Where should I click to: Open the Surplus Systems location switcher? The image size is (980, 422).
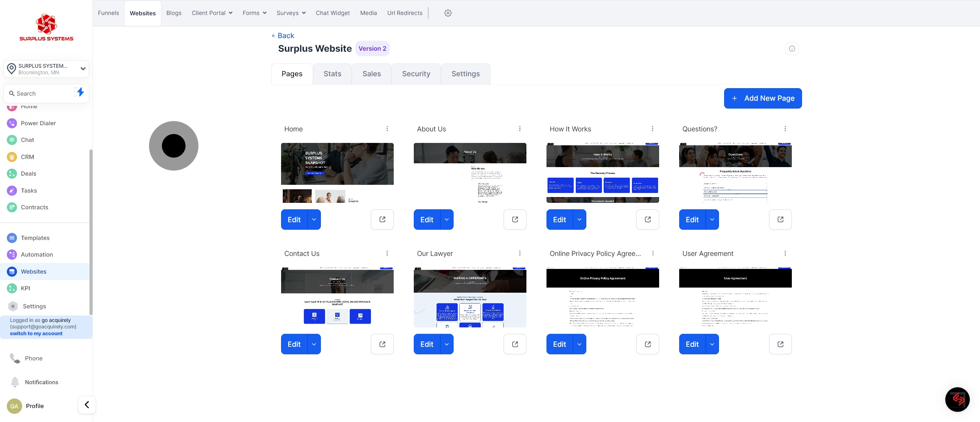46,69
